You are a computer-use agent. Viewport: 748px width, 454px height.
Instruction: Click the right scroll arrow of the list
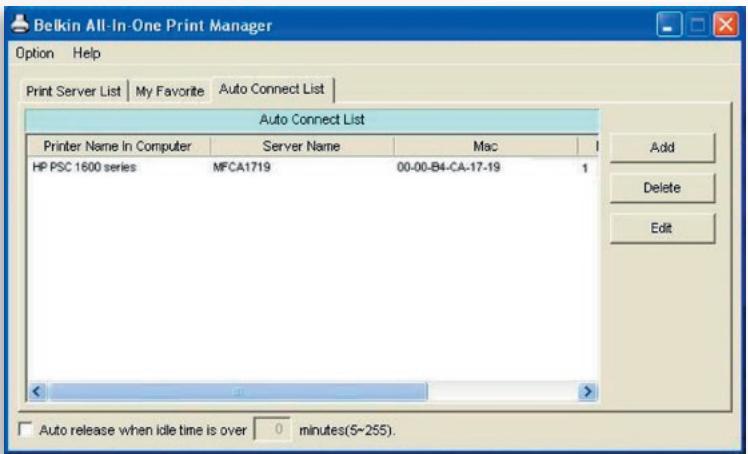click(587, 392)
